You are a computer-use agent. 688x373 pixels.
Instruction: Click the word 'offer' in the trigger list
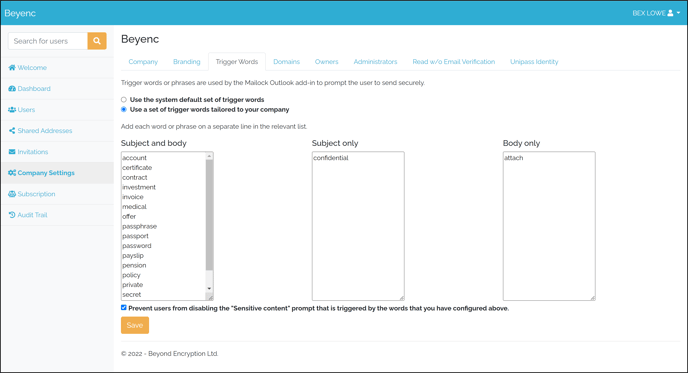129,216
